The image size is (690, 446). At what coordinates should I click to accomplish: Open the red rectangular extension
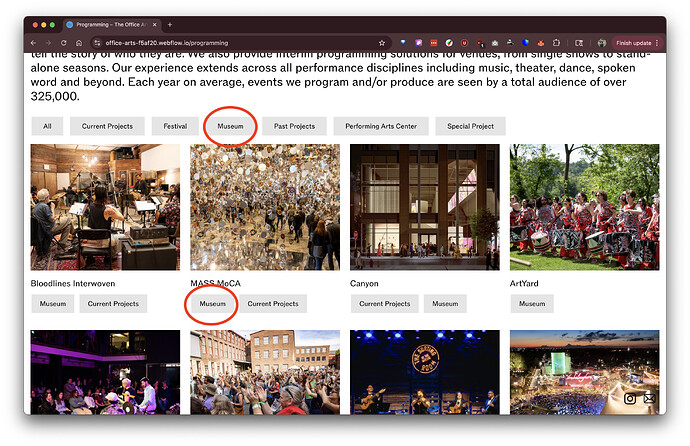(434, 43)
